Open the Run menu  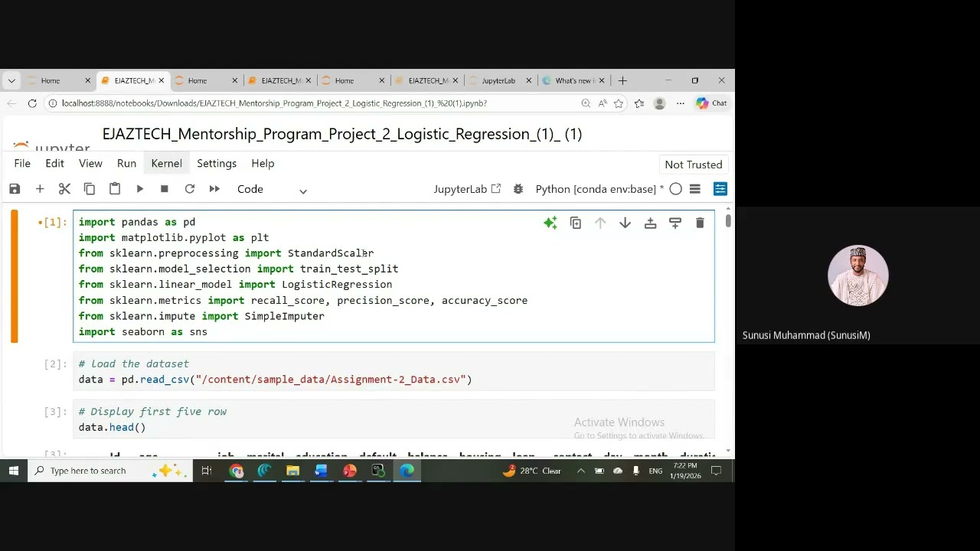[126, 164]
